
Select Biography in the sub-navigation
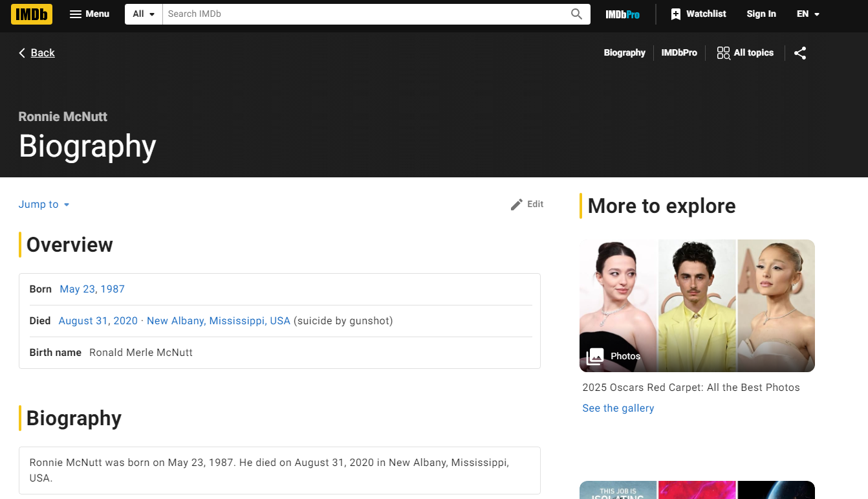[625, 53]
